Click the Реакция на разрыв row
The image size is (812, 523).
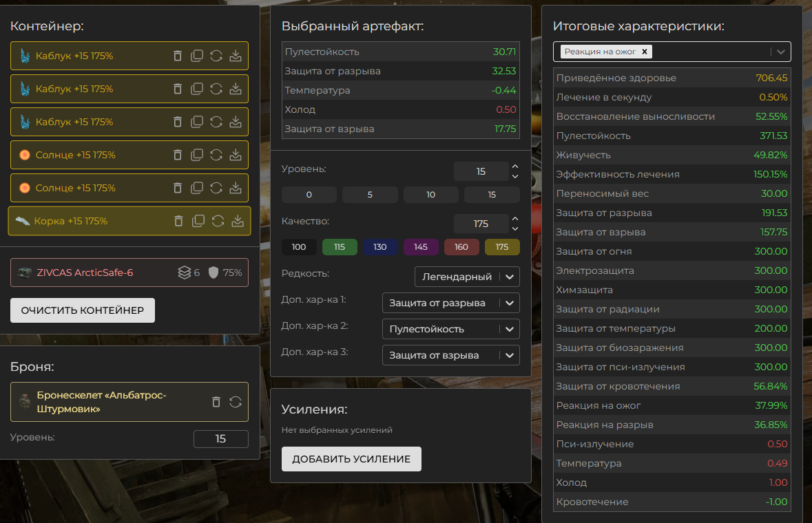(672, 425)
